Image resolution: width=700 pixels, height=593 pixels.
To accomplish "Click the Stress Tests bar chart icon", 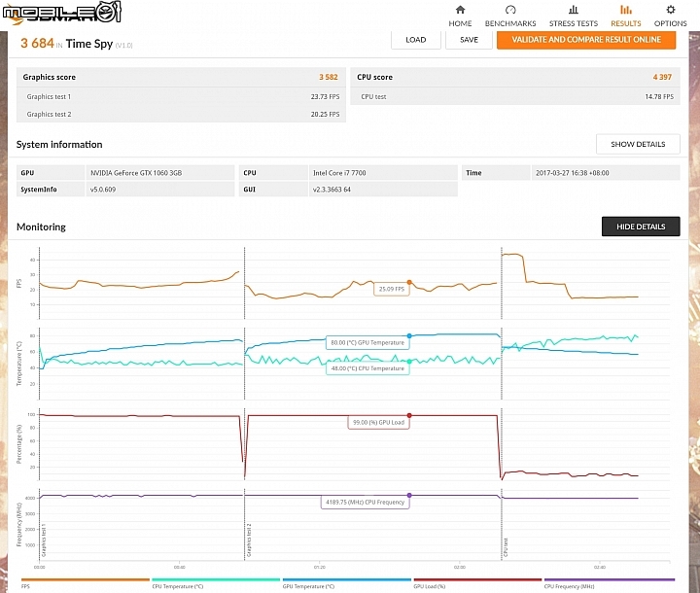I will coord(574,10).
